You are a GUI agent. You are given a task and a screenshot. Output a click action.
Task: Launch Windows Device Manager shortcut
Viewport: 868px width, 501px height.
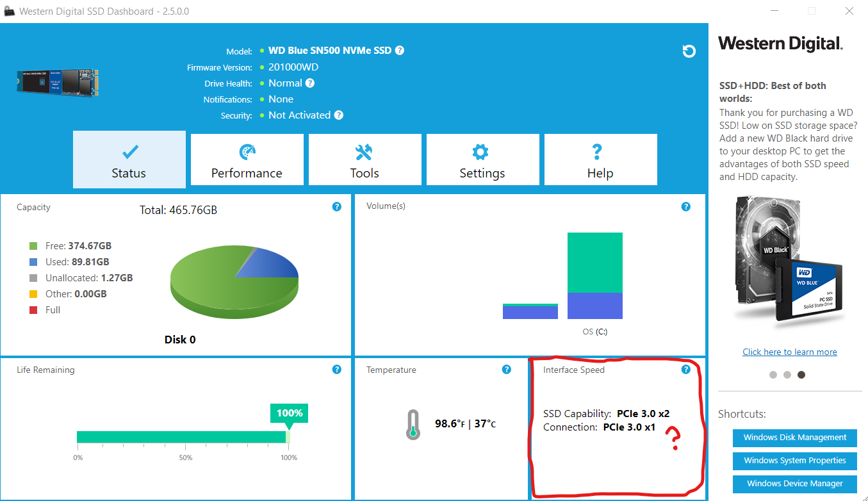click(x=795, y=484)
